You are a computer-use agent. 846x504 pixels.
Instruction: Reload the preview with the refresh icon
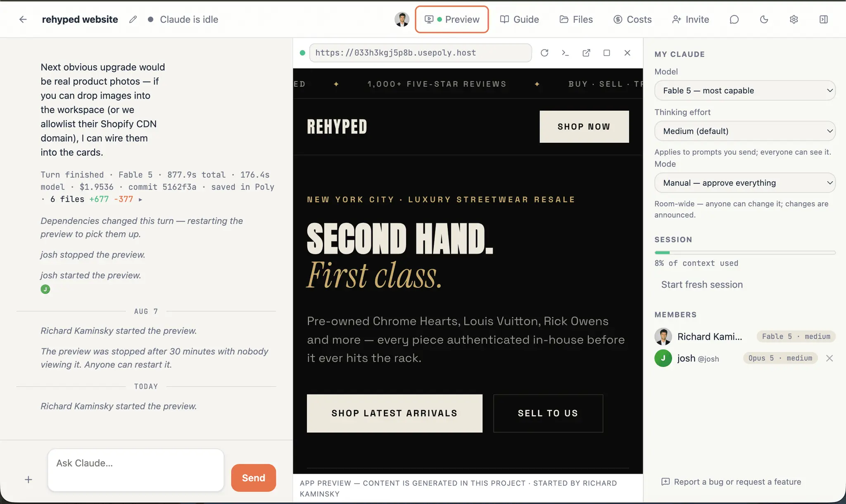pos(544,53)
